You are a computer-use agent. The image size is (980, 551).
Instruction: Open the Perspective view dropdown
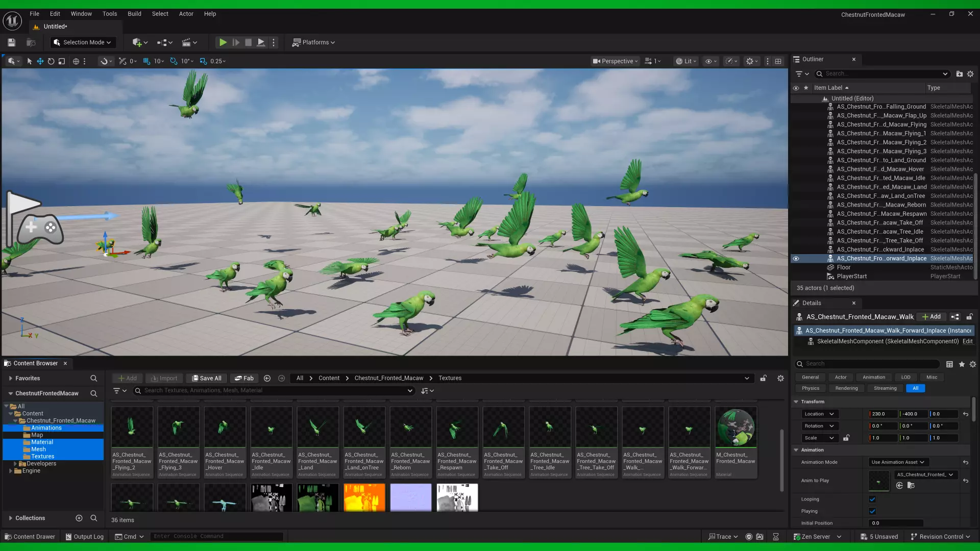coord(615,61)
